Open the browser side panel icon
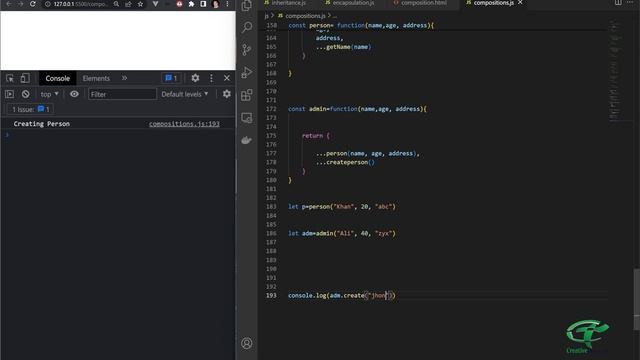Screen dimensions: 640x360 coord(203,4)
